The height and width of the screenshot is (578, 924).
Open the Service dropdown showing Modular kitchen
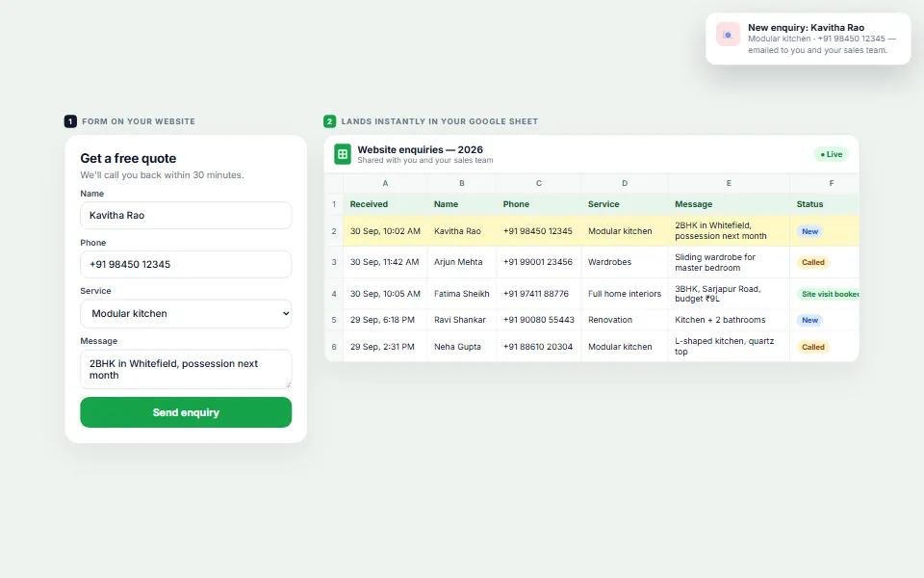(186, 313)
